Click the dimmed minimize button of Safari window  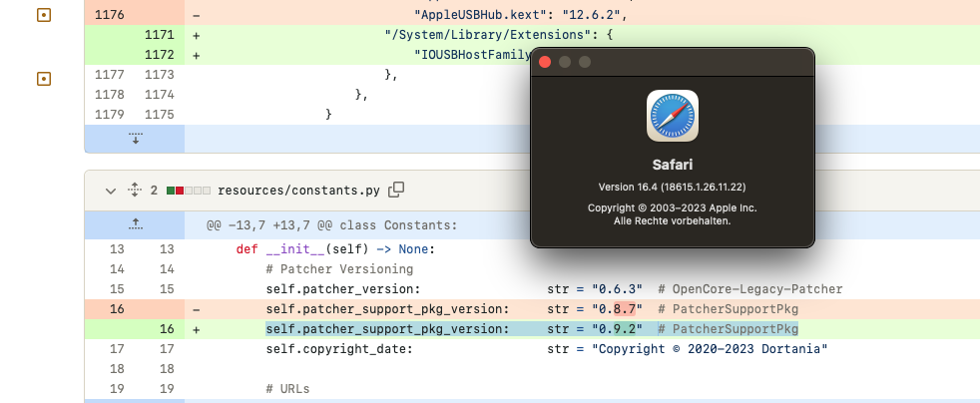coord(565,62)
